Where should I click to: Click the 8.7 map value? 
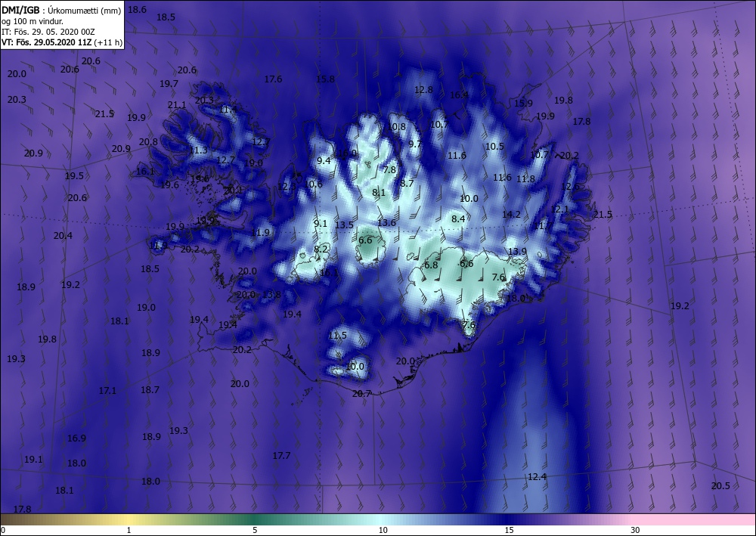[x=407, y=183]
